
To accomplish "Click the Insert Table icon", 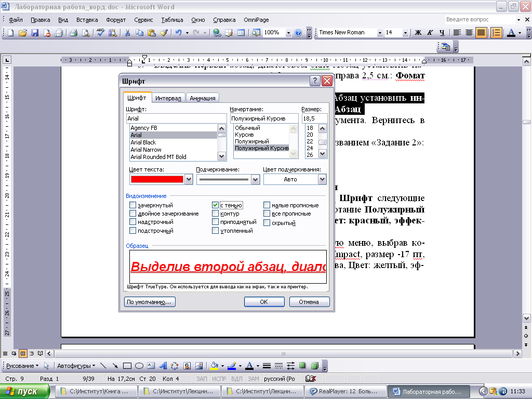I will (x=241, y=33).
